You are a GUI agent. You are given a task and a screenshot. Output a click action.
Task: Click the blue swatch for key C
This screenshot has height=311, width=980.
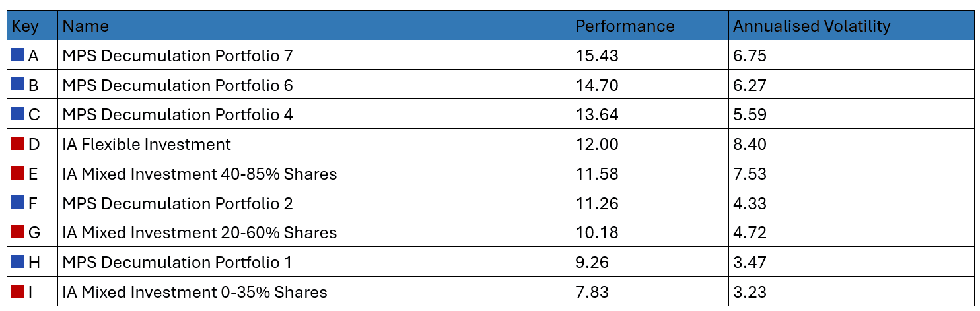pyautogui.click(x=18, y=114)
